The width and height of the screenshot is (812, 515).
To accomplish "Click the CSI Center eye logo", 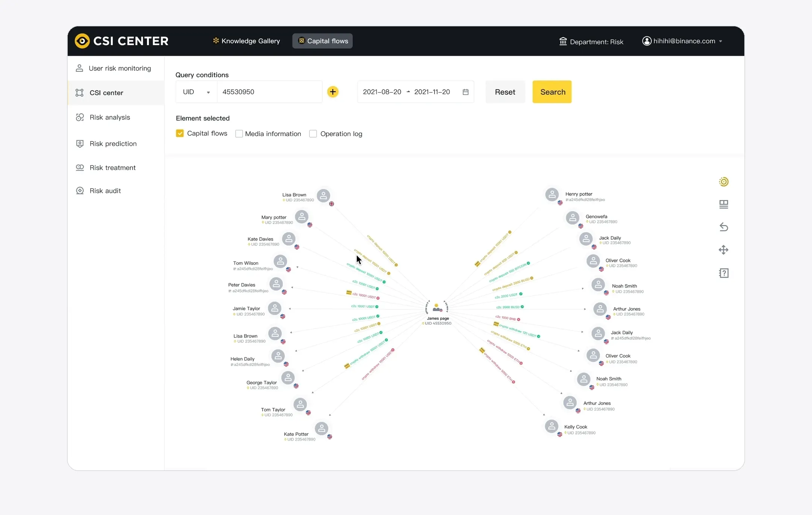I will pos(82,41).
